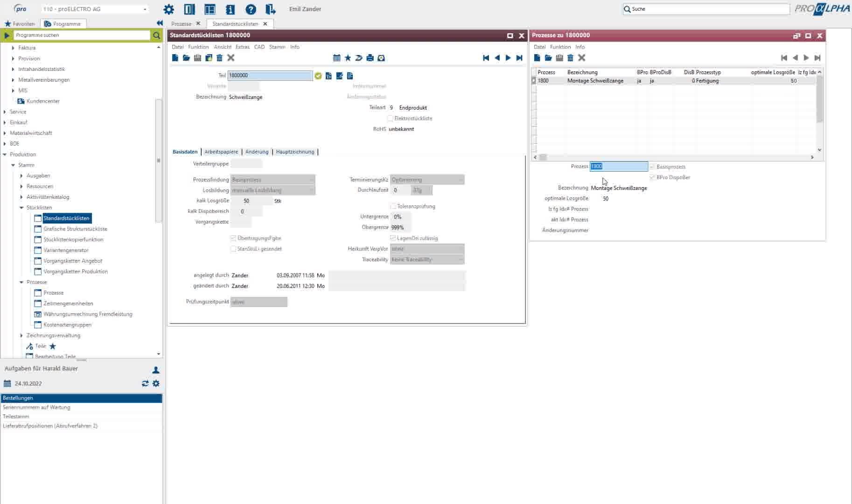852x504 pixels.
Task: Create new record in Standardstücklisten toolbar
Action: click(175, 58)
